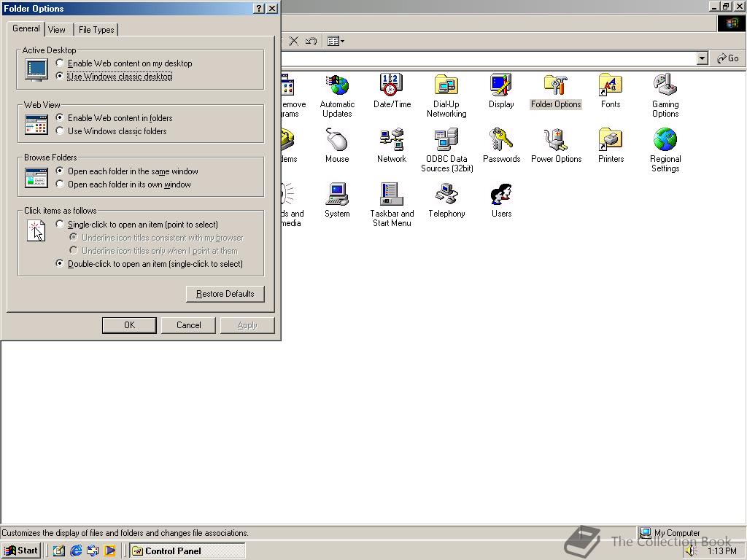Screen dimensions: 747x560
Task: Click the 1:13 PM clock in tray
Action: (721, 551)
